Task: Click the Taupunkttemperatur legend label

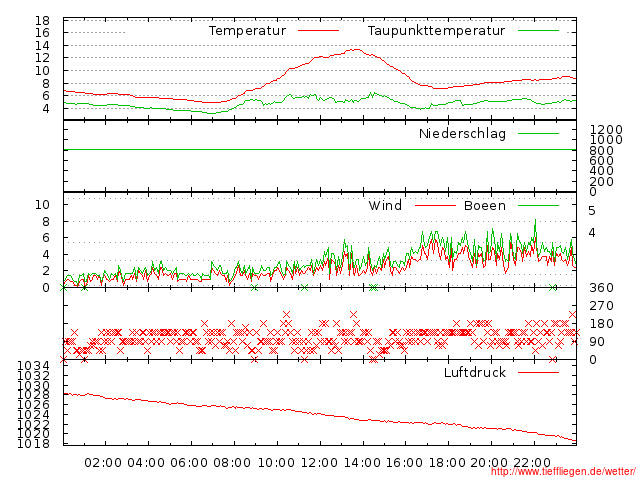Action: pyautogui.click(x=436, y=31)
